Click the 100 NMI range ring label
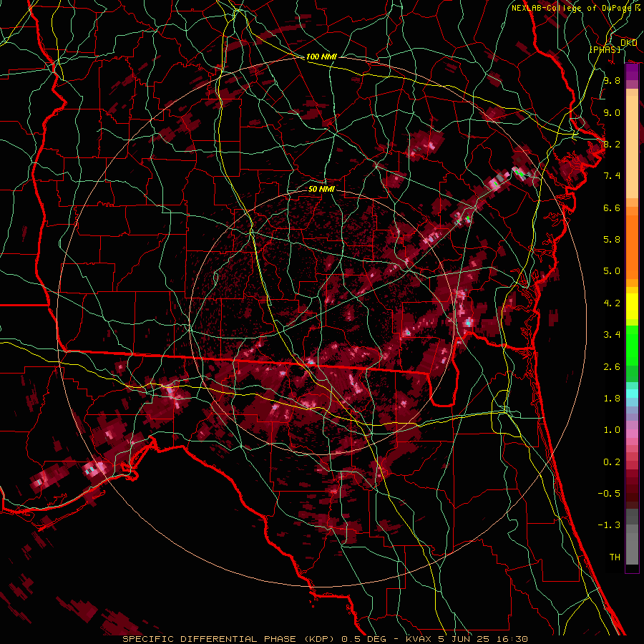Viewport: 644px width, 644px height. [321, 57]
